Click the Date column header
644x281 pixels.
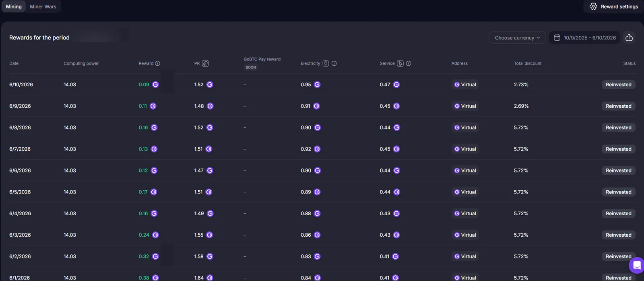pos(14,63)
